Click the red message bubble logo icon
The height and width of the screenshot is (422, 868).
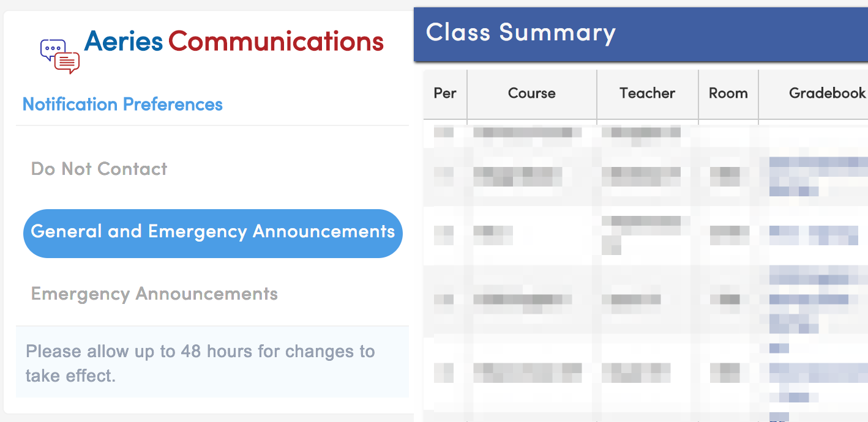click(x=67, y=62)
